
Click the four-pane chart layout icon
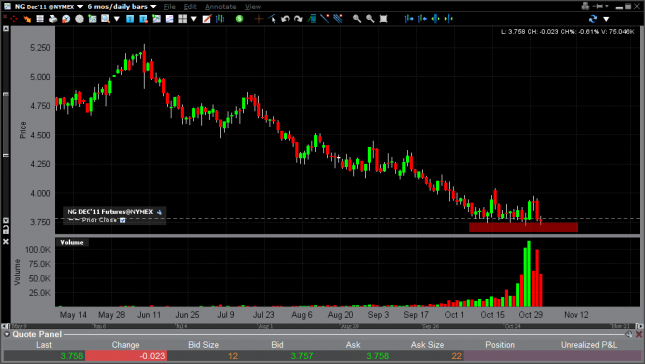click(183, 19)
